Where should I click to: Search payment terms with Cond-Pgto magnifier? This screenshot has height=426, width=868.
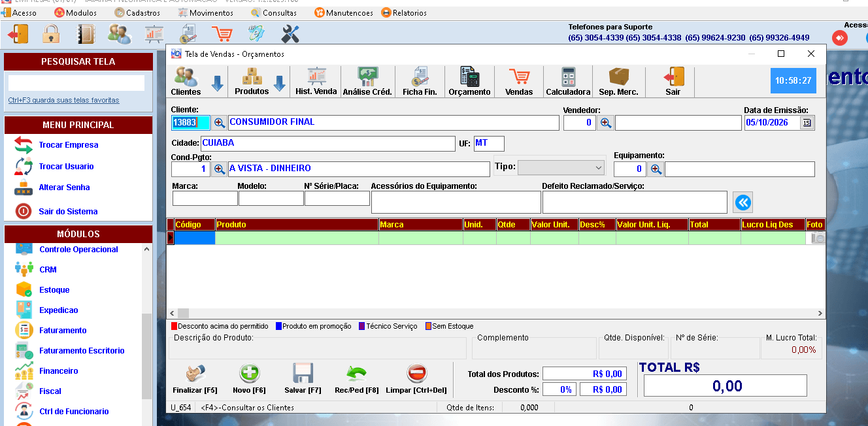coord(219,169)
